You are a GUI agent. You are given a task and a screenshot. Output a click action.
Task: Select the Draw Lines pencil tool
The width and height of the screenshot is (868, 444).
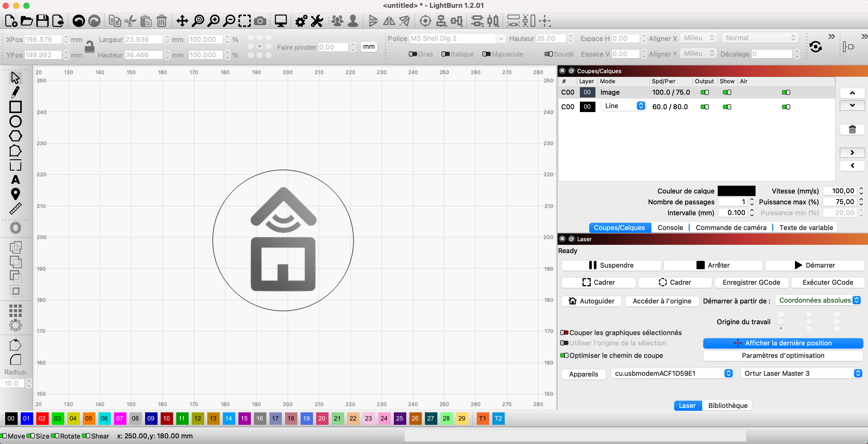pyautogui.click(x=15, y=92)
